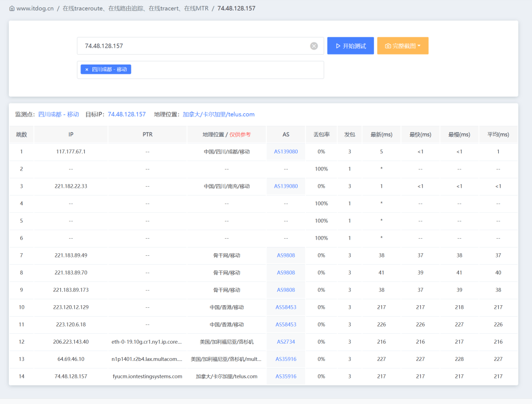Clear the IP address input with the X icon
This screenshot has width=532, height=404.
pyautogui.click(x=314, y=46)
